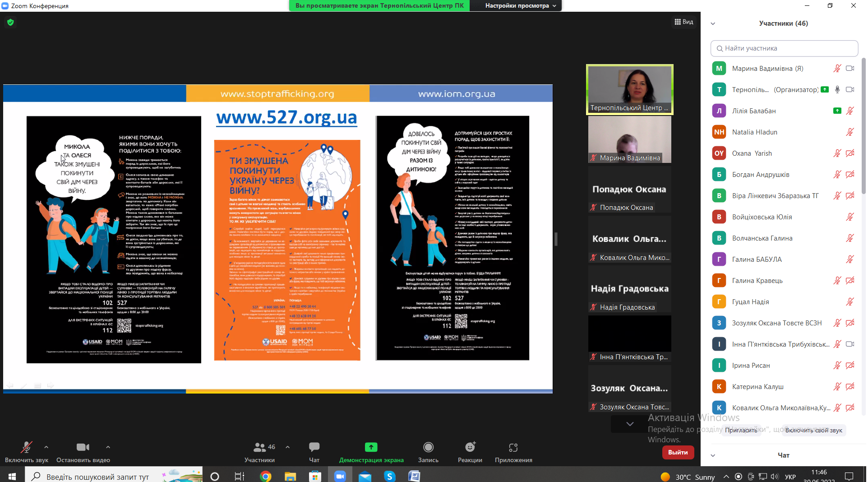This screenshot has height=482, width=868.
Task: Open Настройки просмотра dropdown at top
Action: 520,5
